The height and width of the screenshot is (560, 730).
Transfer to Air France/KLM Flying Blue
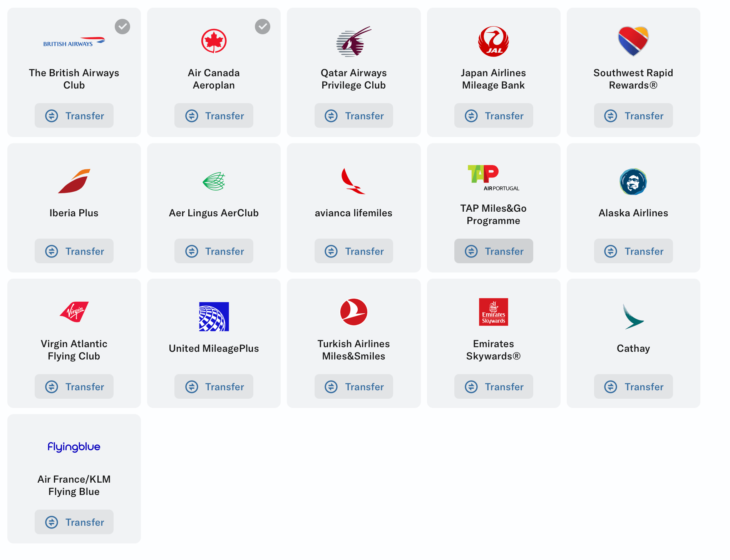coord(74,522)
